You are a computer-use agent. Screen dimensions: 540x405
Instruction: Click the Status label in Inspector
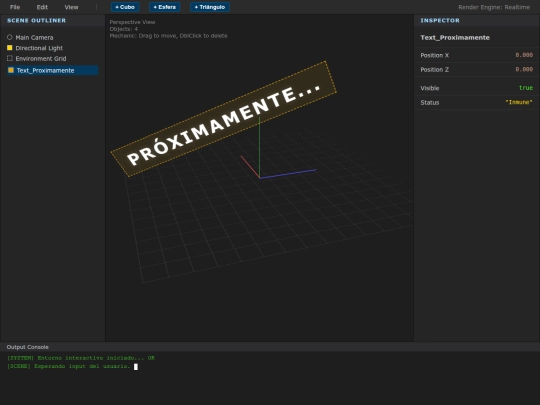(x=430, y=103)
